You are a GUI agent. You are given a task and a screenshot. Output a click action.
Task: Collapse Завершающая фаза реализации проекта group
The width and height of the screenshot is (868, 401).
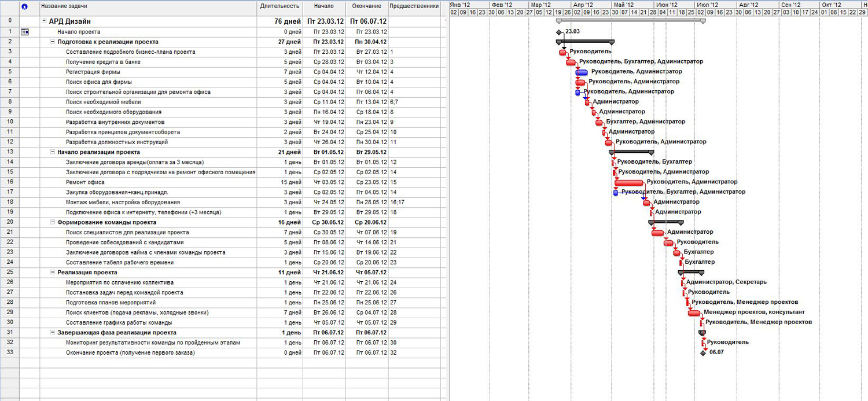click(x=53, y=333)
